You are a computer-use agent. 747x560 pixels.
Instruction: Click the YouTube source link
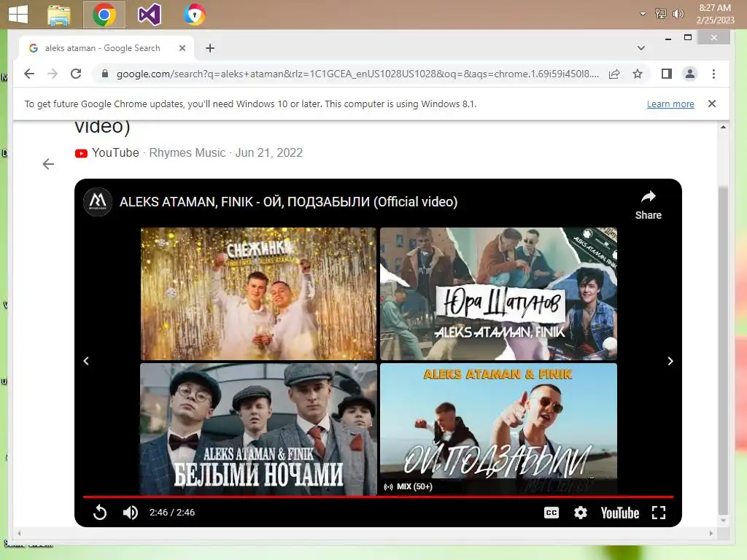(x=107, y=153)
